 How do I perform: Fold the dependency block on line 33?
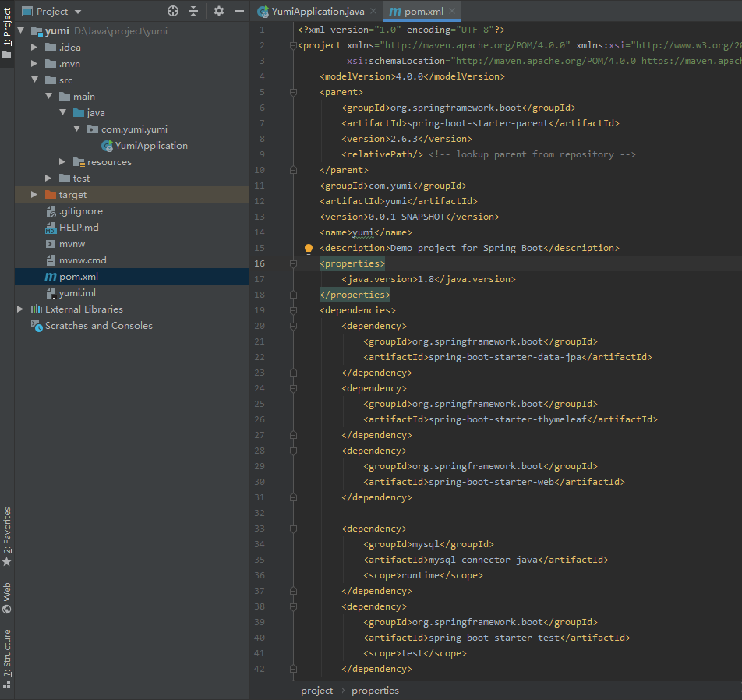(x=293, y=529)
